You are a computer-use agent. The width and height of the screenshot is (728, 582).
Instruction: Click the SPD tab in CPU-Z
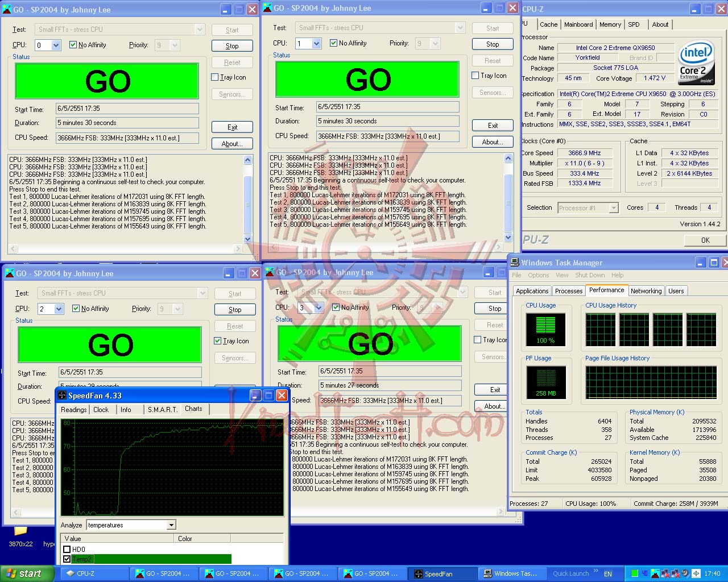pos(634,24)
